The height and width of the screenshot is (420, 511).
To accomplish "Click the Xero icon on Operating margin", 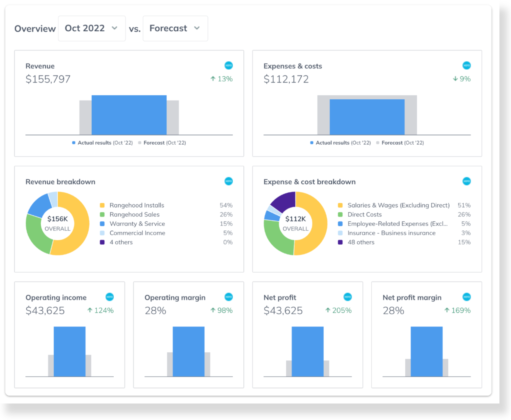I will 228,297.
